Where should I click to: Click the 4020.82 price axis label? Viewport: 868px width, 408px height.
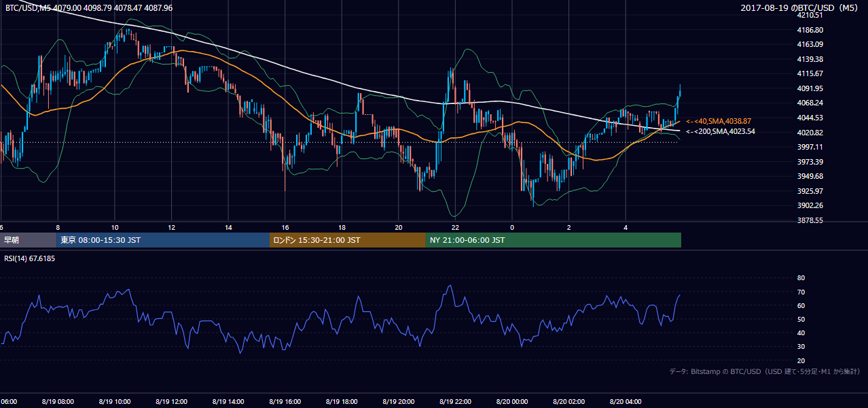coord(810,133)
